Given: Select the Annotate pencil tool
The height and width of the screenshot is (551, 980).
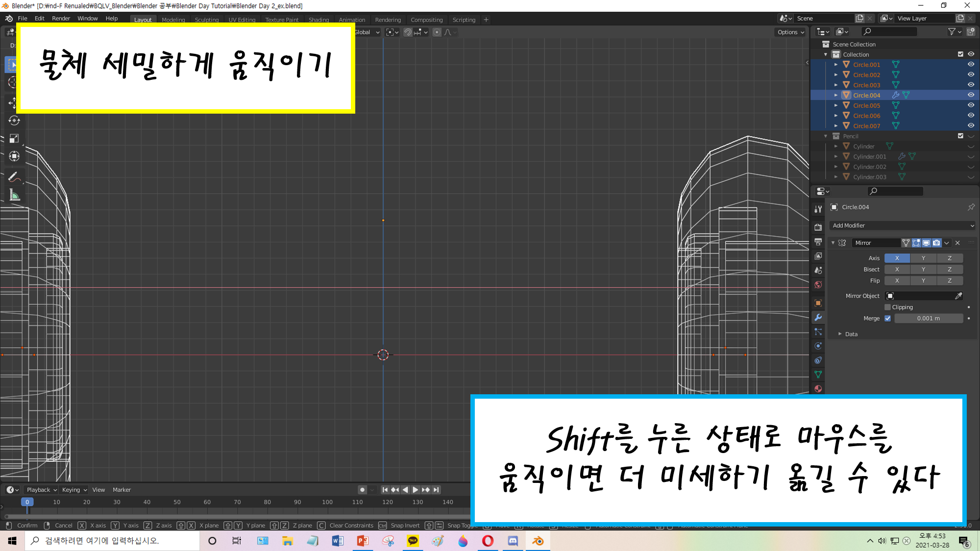Looking at the screenshot, I should 14,177.
